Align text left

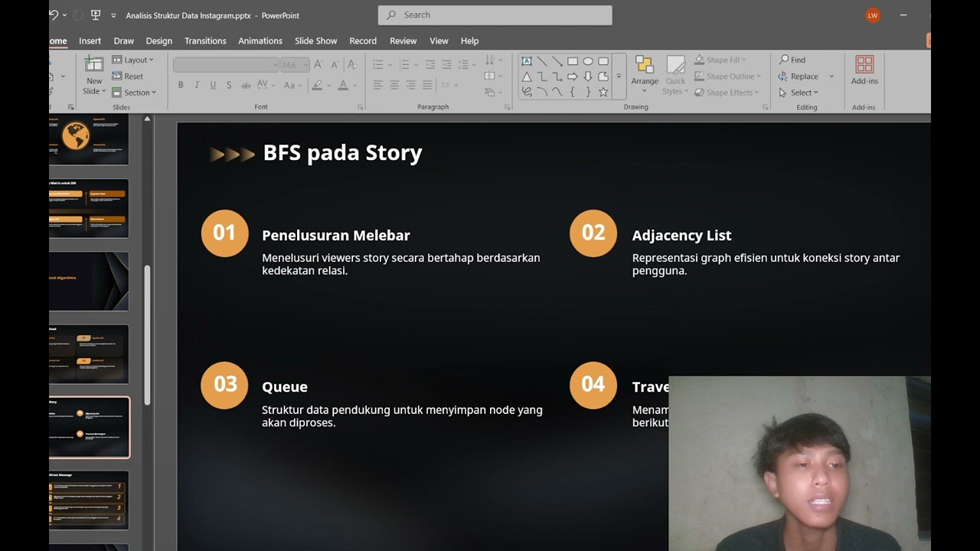point(378,85)
